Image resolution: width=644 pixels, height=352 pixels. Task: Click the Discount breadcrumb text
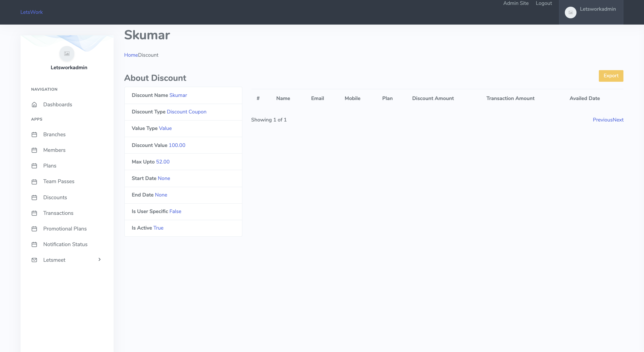click(148, 55)
